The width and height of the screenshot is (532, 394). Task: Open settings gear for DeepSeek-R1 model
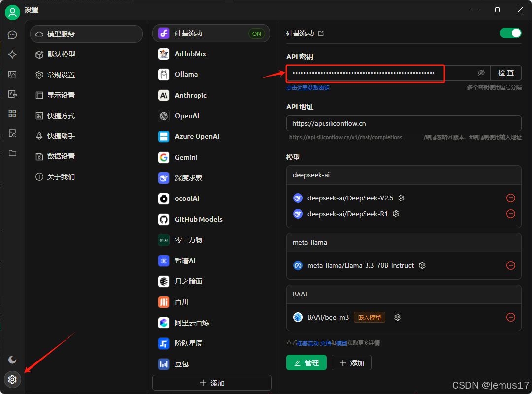point(396,214)
